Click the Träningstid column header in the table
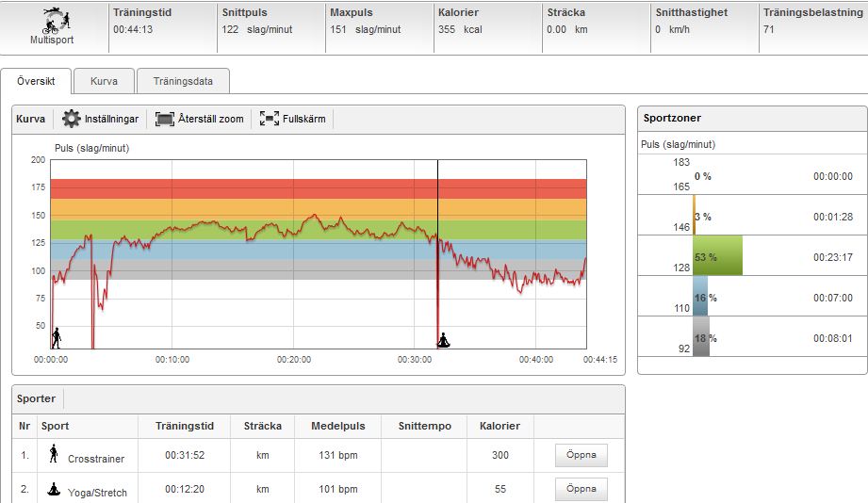This screenshot has height=503, width=868. click(x=186, y=427)
